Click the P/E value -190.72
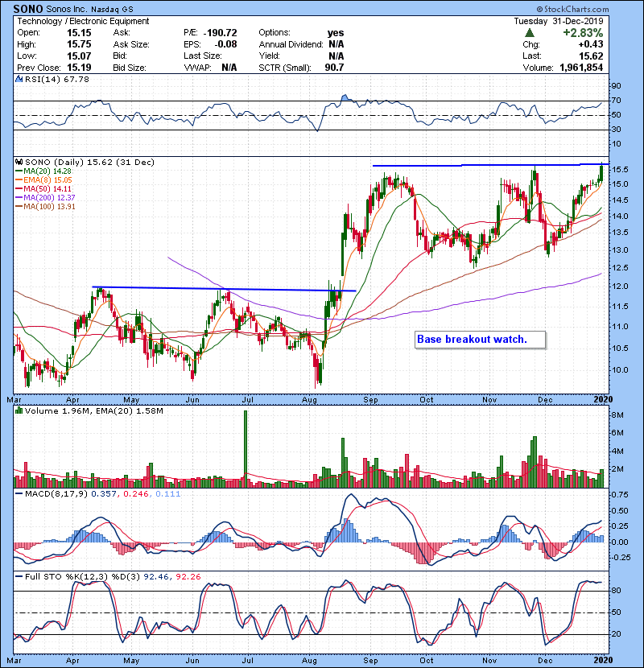 pyautogui.click(x=220, y=33)
